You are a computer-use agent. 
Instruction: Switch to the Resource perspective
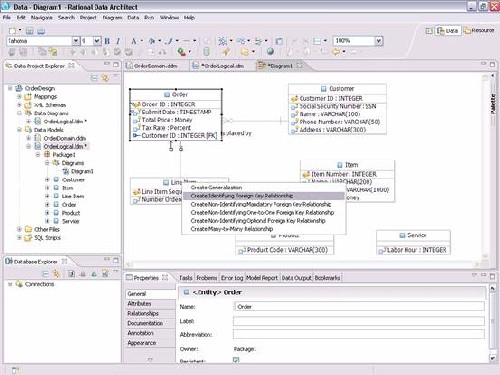coord(479,30)
